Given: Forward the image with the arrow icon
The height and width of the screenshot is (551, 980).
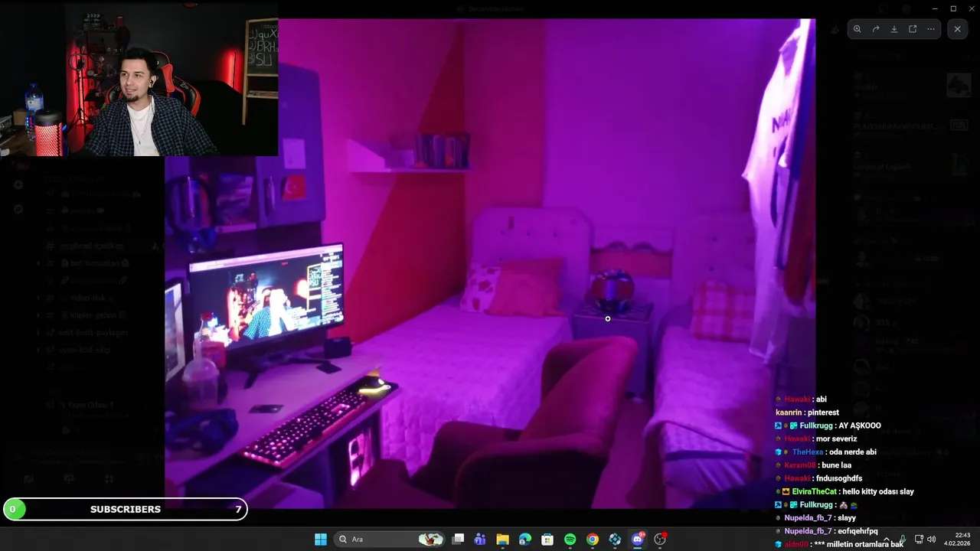Looking at the screenshot, I should [876, 29].
